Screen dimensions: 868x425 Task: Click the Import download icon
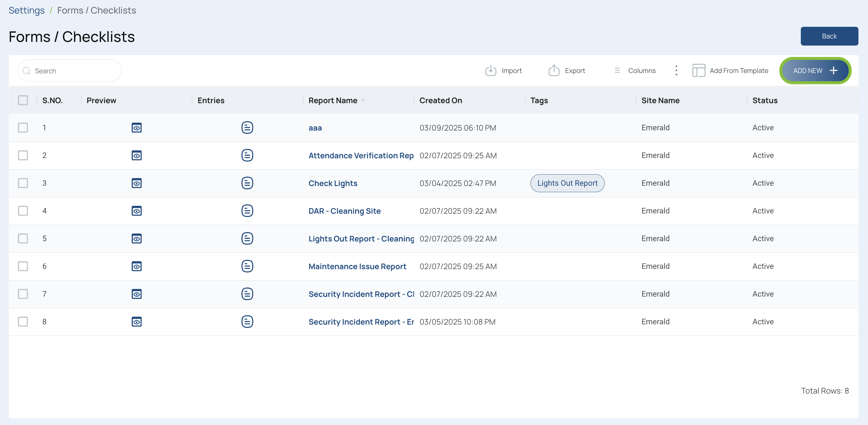click(x=491, y=71)
